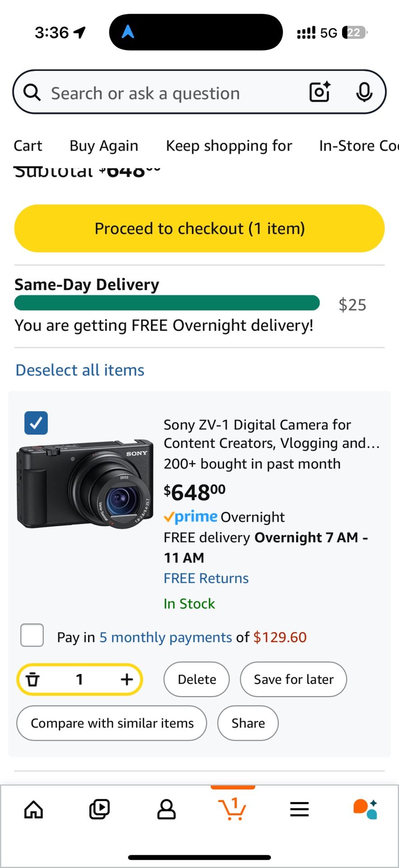
Task: Tap the camera lens search icon
Action: pos(319,93)
